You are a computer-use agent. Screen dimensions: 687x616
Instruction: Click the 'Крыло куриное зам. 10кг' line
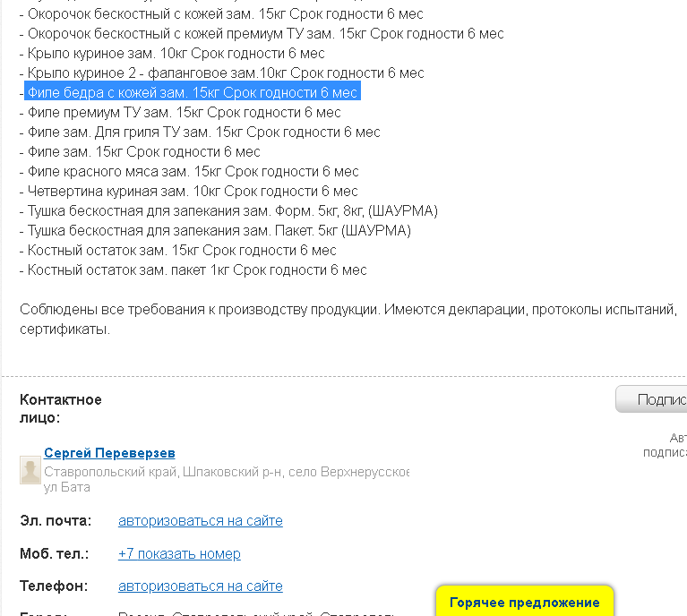click(x=172, y=54)
